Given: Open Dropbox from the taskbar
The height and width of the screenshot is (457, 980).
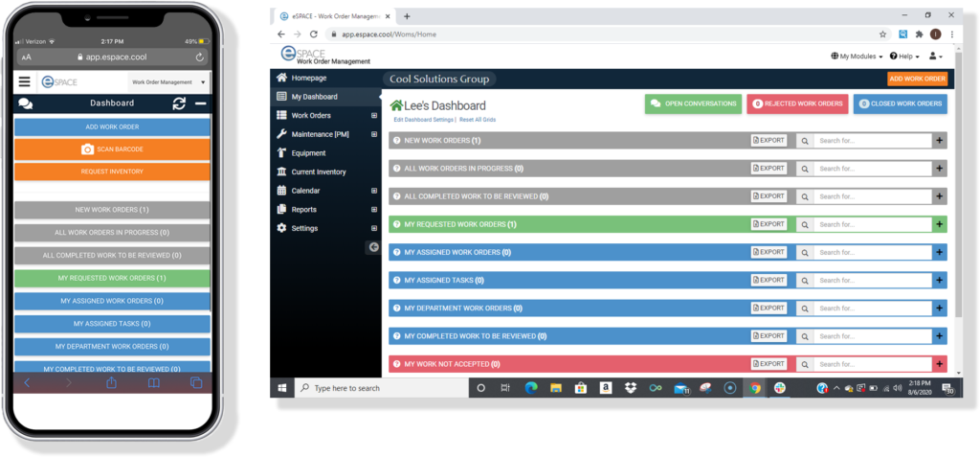Looking at the screenshot, I should click(631, 388).
